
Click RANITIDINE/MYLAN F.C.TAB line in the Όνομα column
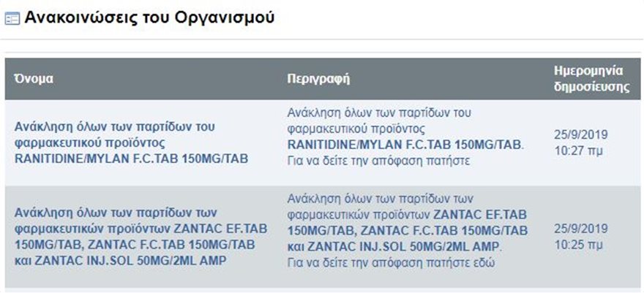coord(132,159)
